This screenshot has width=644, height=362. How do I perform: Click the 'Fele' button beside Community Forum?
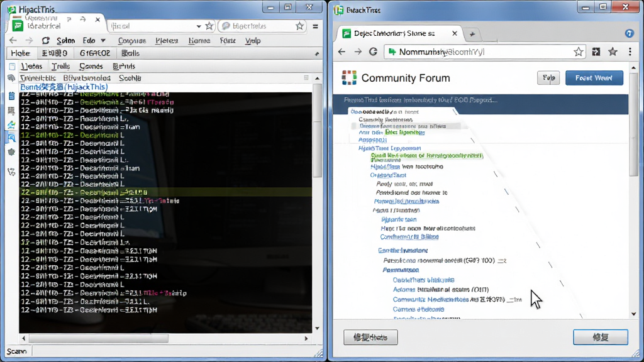click(548, 77)
